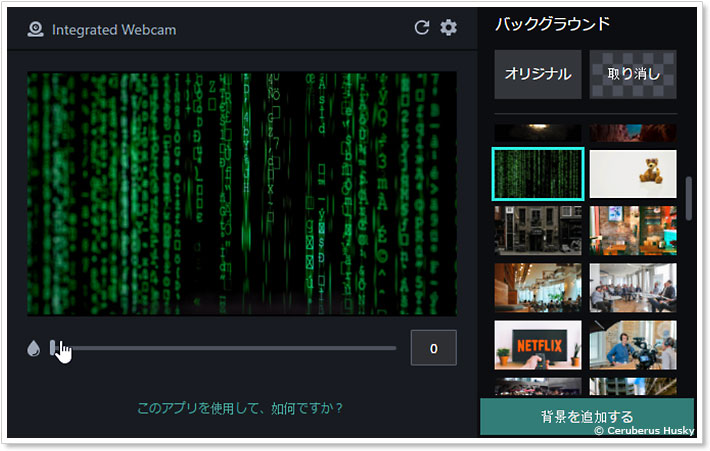Click the blur slider track
Screen dimensions: 710x451
[224, 348]
